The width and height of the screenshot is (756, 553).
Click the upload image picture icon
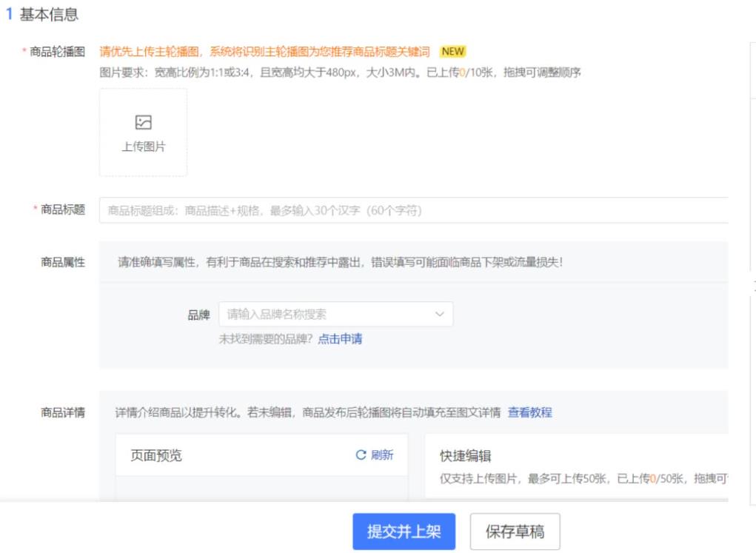143,122
